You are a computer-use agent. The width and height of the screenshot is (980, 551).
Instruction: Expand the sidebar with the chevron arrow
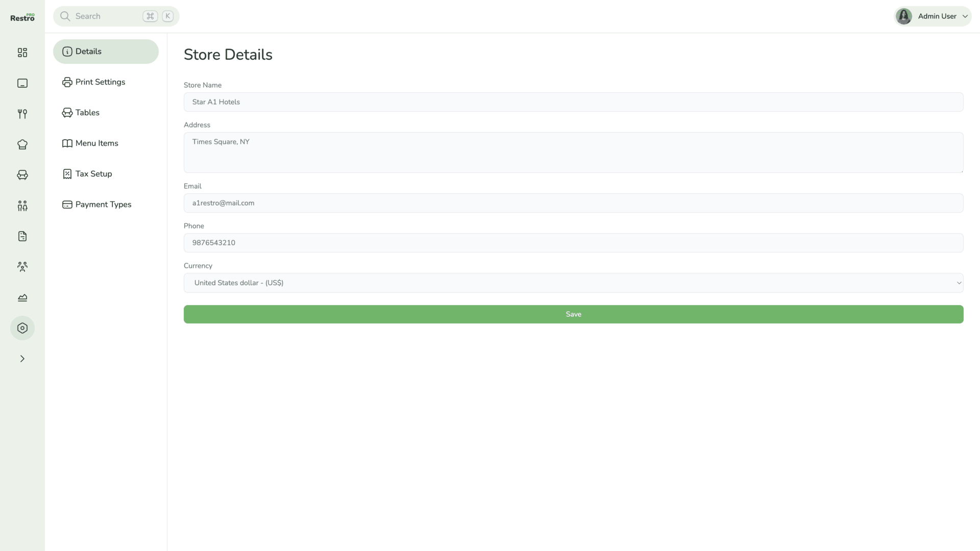coord(22,359)
